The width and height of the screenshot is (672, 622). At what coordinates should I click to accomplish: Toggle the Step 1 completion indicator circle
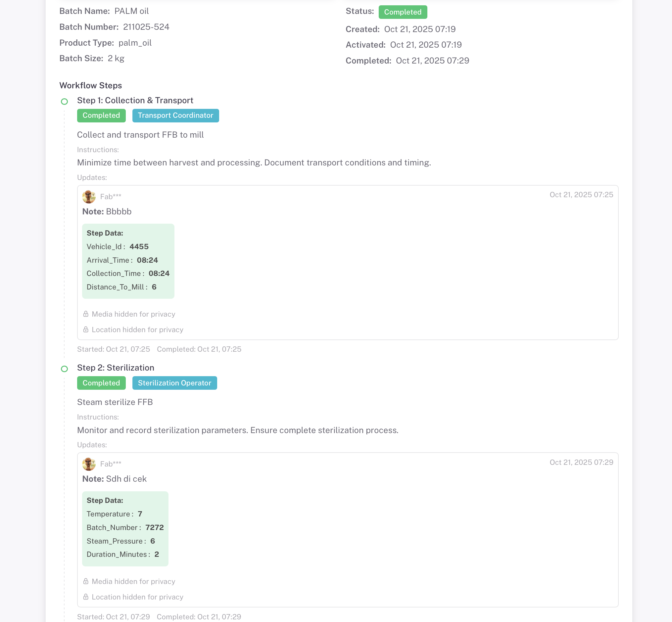click(65, 101)
